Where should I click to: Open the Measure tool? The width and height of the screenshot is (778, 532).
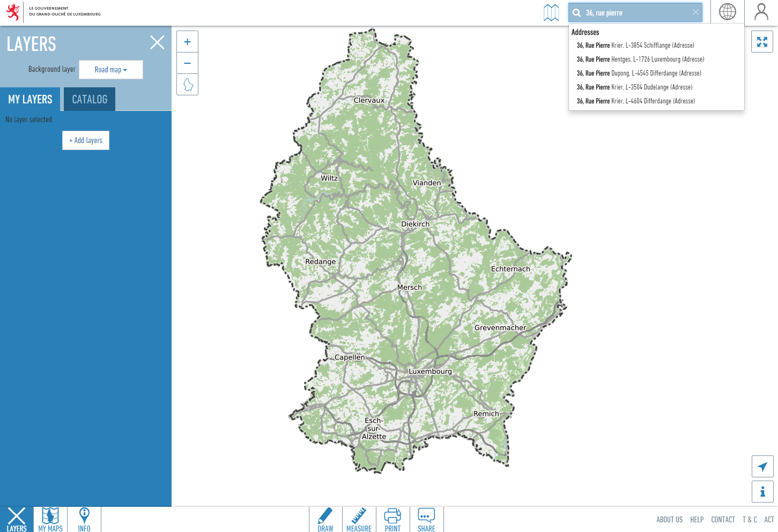pyautogui.click(x=359, y=520)
